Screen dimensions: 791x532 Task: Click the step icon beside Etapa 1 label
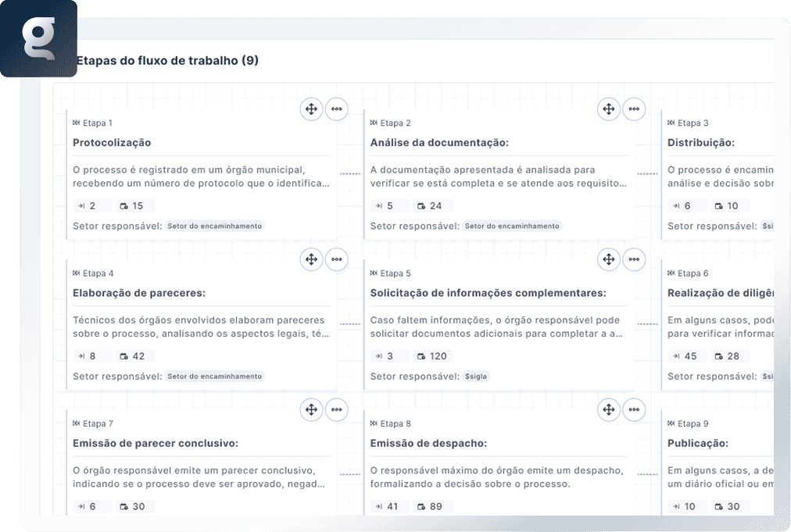76,123
